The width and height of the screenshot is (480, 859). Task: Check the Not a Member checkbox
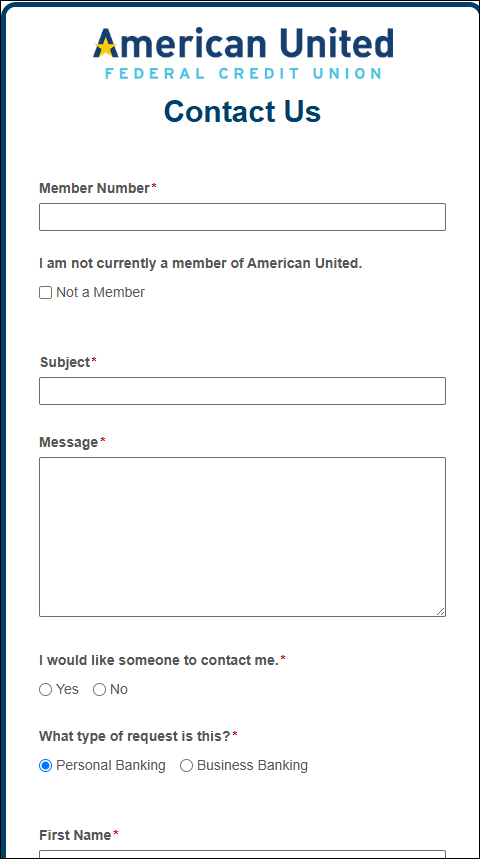pyautogui.click(x=45, y=293)
